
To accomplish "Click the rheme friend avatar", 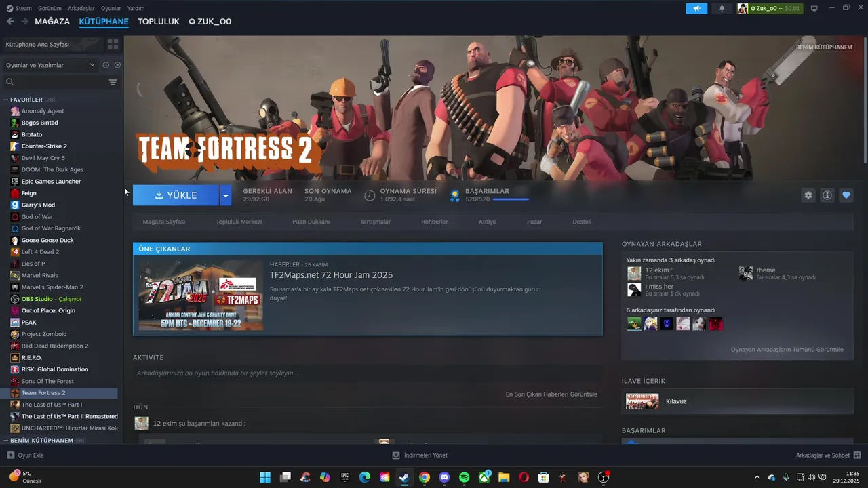I will pos(746,273).
